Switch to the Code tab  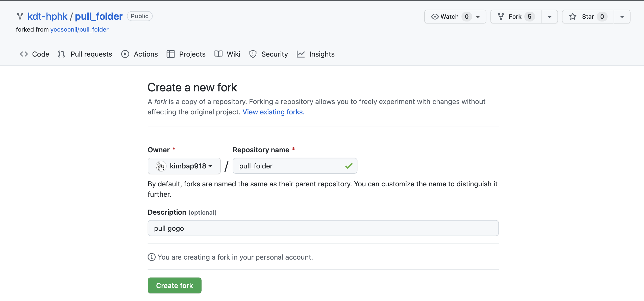35,54
